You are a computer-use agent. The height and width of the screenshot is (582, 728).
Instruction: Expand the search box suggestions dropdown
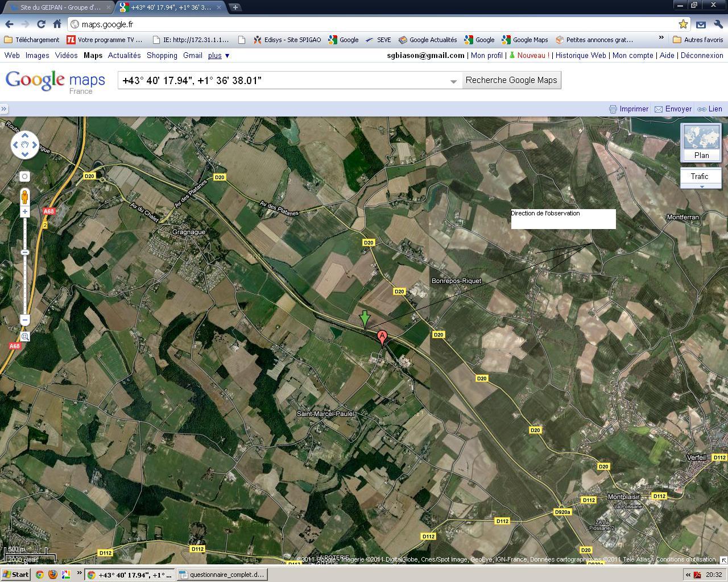[453, 81]
